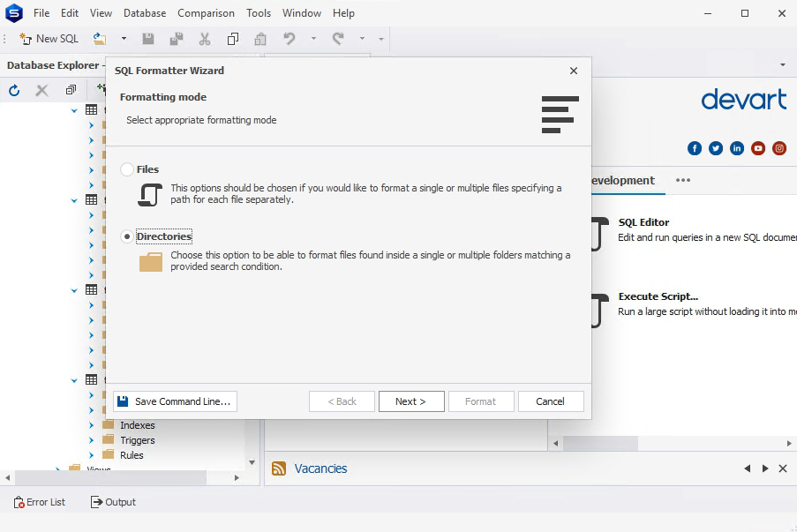The width and height of the screenshot is (797, 532).
Task: Open the Help menu
Action: click(x=343, y=13)
